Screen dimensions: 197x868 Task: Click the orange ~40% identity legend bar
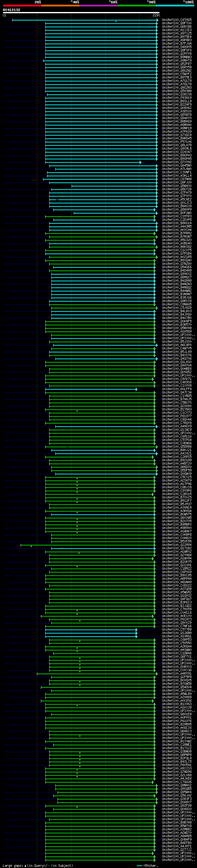pos(60,6)
